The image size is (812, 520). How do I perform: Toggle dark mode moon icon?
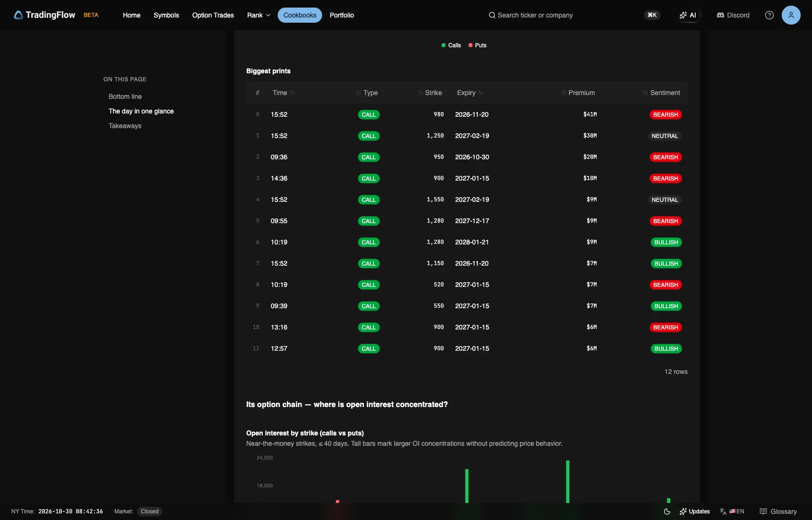(x=667, y=511)
